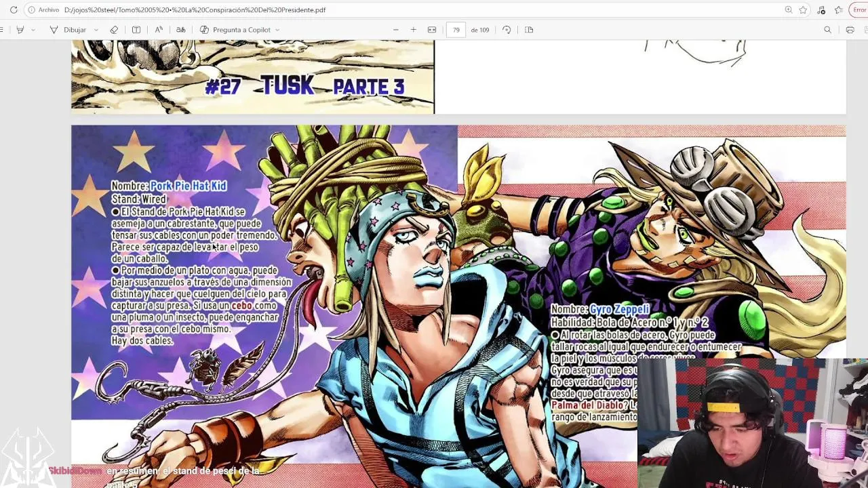Click the site info icon beside Archivo
Viewport: 868px width, 488px height.
(31, 10)
